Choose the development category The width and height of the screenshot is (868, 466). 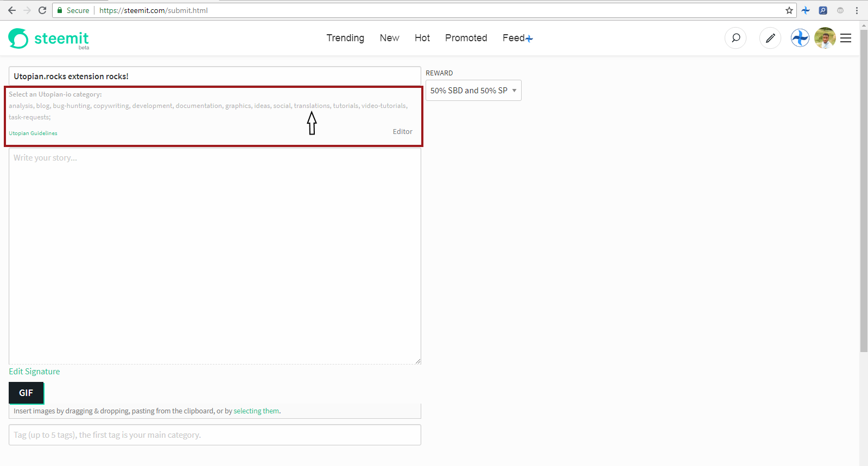click(153, 106)
